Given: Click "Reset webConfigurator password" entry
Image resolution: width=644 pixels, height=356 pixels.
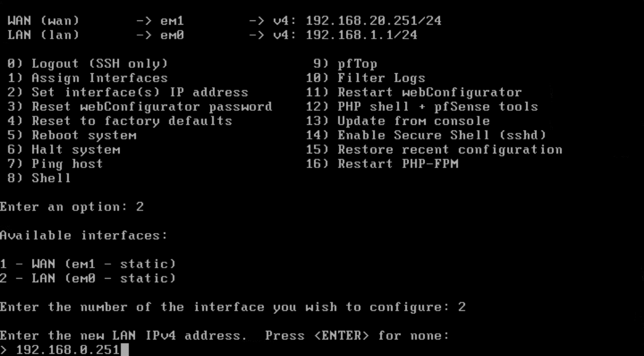Looking at the screenshot, I should tap(152, 107).
